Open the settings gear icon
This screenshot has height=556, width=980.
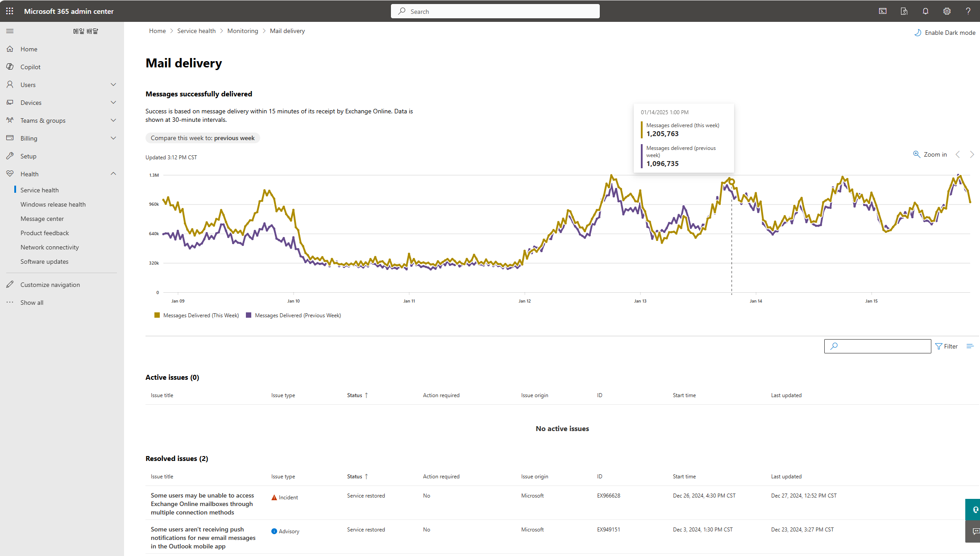click(947, 11)
